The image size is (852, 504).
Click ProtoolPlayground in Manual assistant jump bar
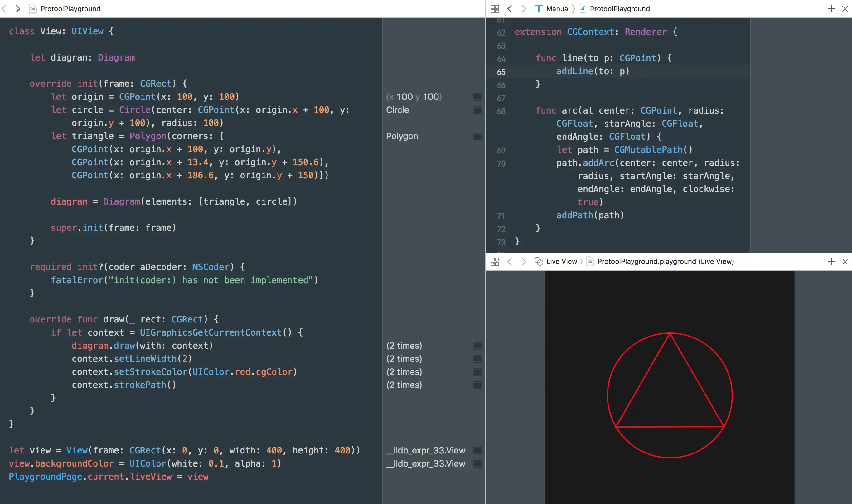[x=620, y=9]
